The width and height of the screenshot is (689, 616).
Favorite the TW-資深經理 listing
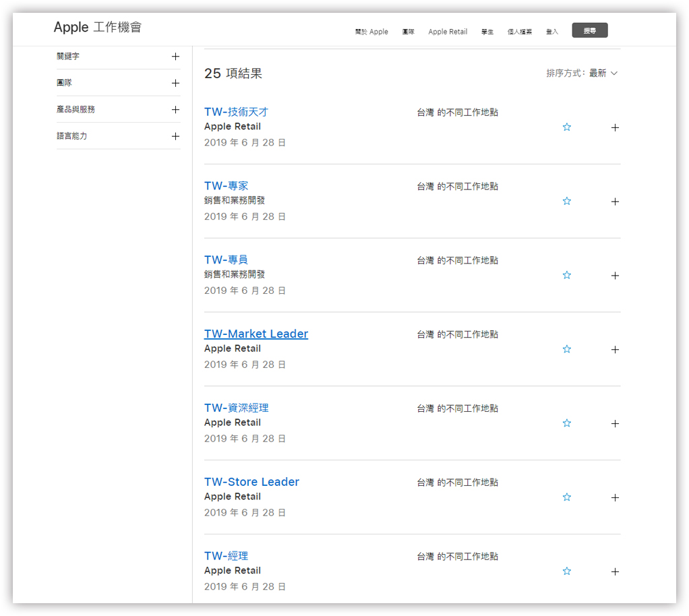(566, 423)
